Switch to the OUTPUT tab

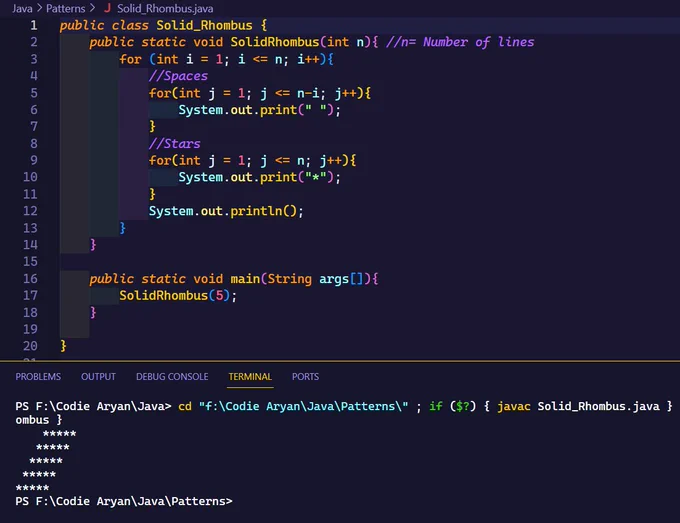click(x=98, y=376)
